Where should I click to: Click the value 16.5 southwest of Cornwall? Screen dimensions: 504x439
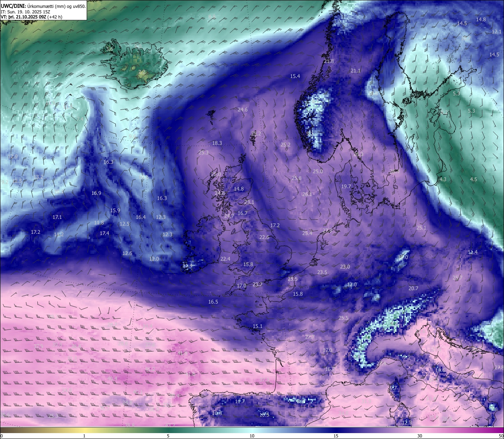(x=213, y=302)
